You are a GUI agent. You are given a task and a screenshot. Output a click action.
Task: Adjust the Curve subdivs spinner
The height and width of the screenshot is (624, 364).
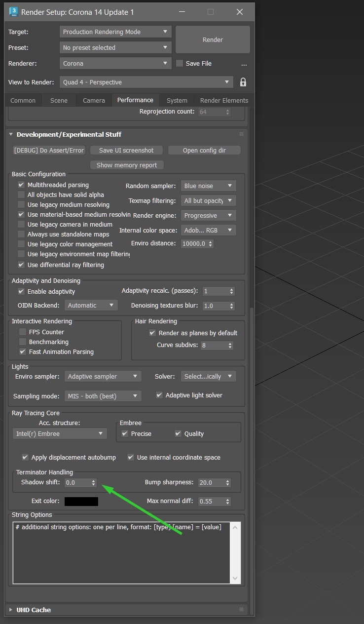click(x=229, y=346)
